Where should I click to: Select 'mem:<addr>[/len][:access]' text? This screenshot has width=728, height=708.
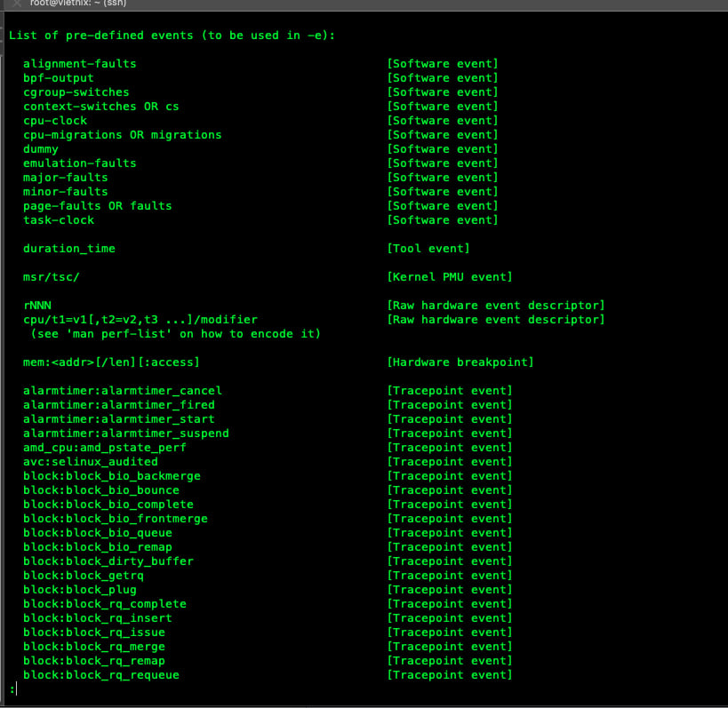111,362
